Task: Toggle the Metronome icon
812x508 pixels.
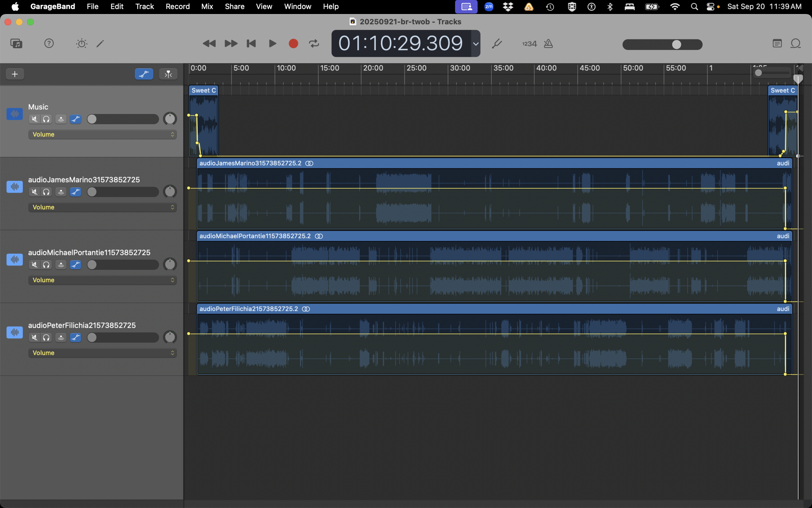Action: 548,43
